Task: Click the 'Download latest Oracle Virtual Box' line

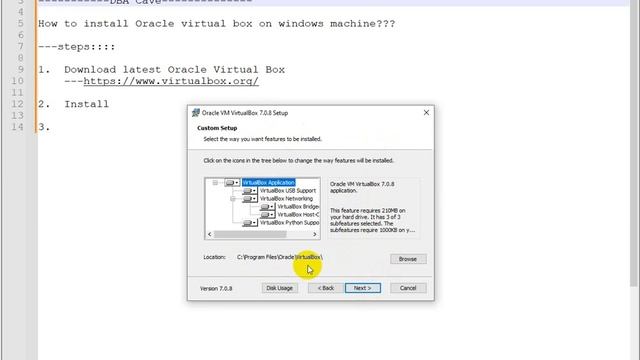Action: click(162, 70)
